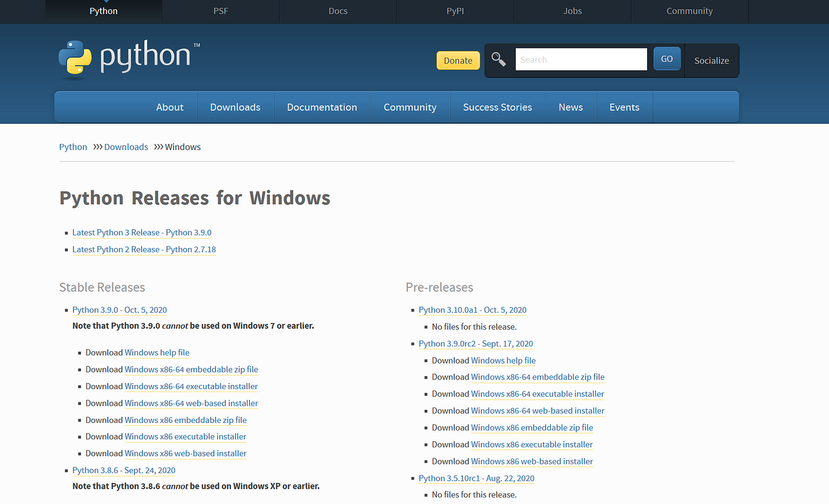Open Python 3.9.0rc2 - Sept. 17, 2020 pre-release
This screenshot has width=829, height=504.
click(476, 344)
